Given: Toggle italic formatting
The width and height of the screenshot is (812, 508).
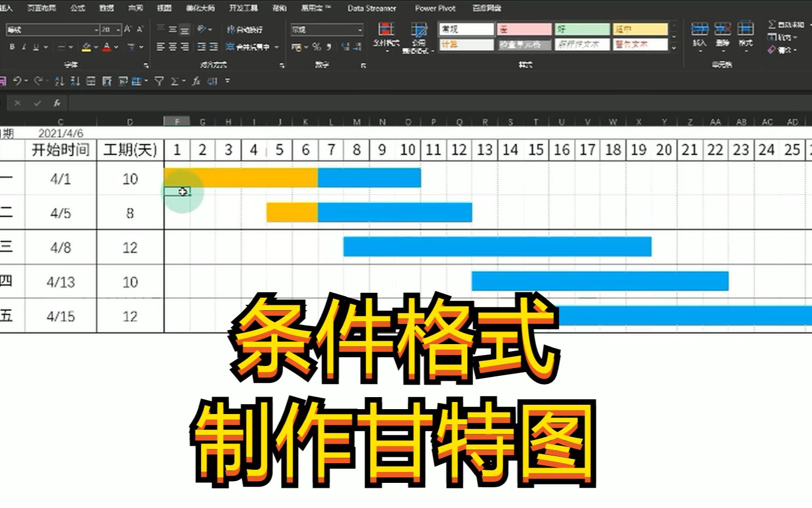Looking at the screenshot, I should point(25,47).
